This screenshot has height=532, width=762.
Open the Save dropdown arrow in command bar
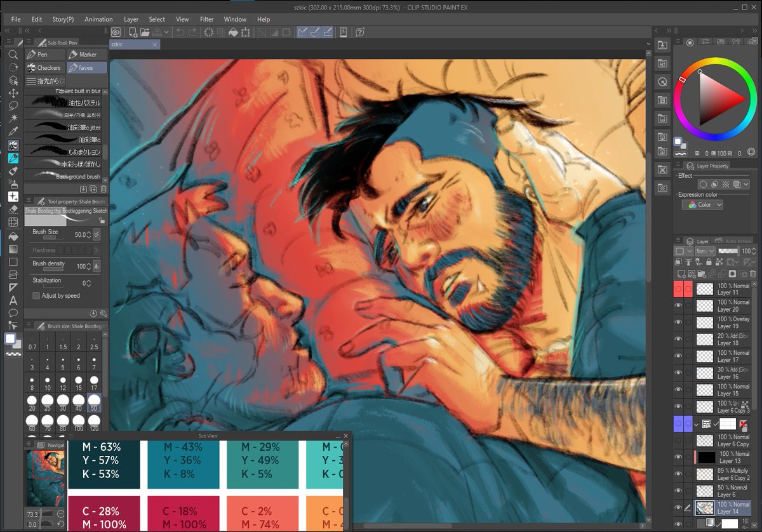coord(166,32)
